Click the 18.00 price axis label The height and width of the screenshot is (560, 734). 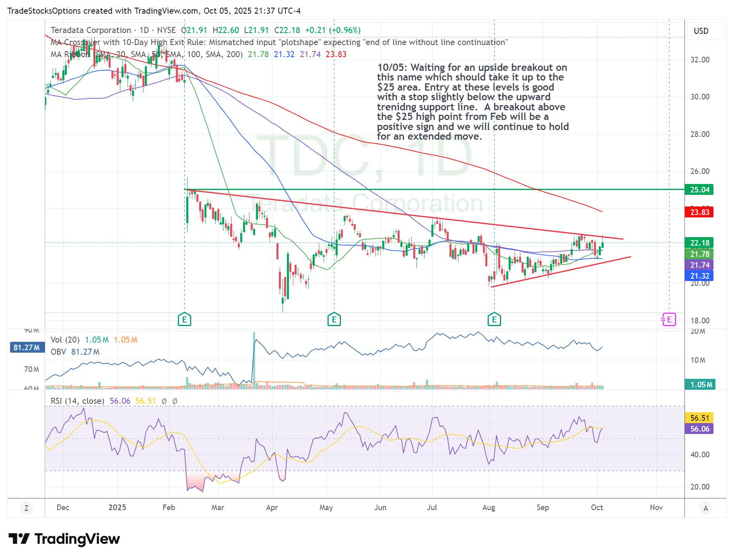tap(700, 320)
